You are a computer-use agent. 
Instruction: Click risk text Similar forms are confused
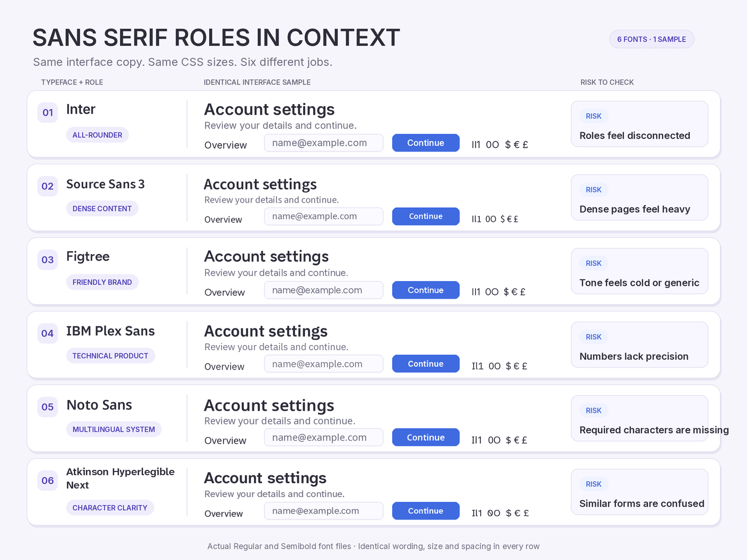[x=642, y=503]
